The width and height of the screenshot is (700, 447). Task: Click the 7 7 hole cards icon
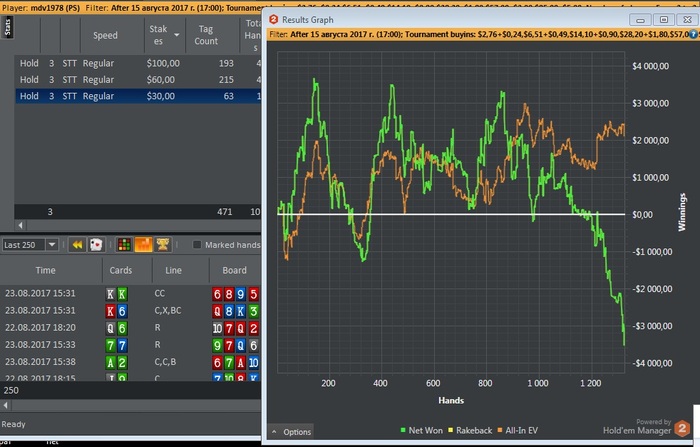point(116,345)
